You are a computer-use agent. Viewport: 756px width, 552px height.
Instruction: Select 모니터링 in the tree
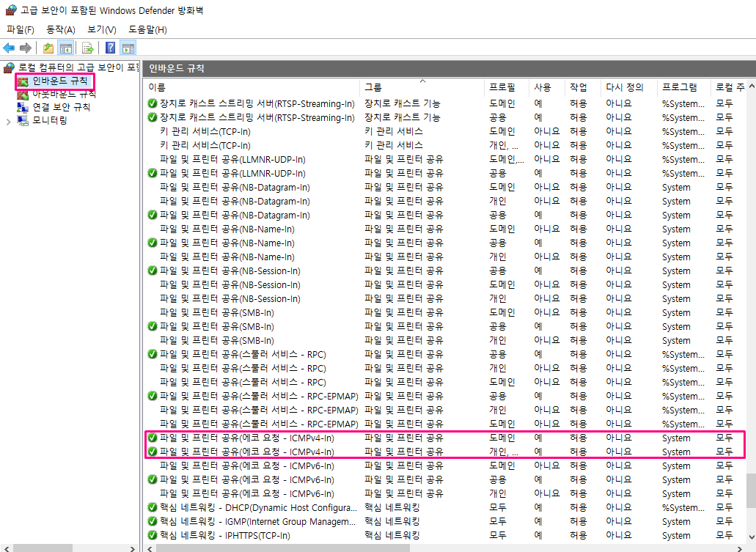[x=50, y=120]
